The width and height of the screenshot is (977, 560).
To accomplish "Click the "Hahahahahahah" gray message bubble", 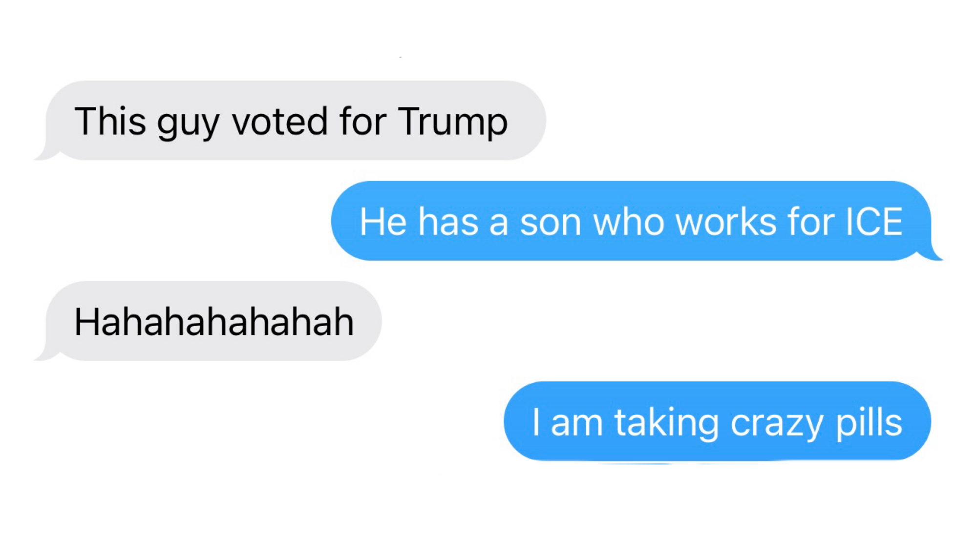I will click(x=208, y=321).
